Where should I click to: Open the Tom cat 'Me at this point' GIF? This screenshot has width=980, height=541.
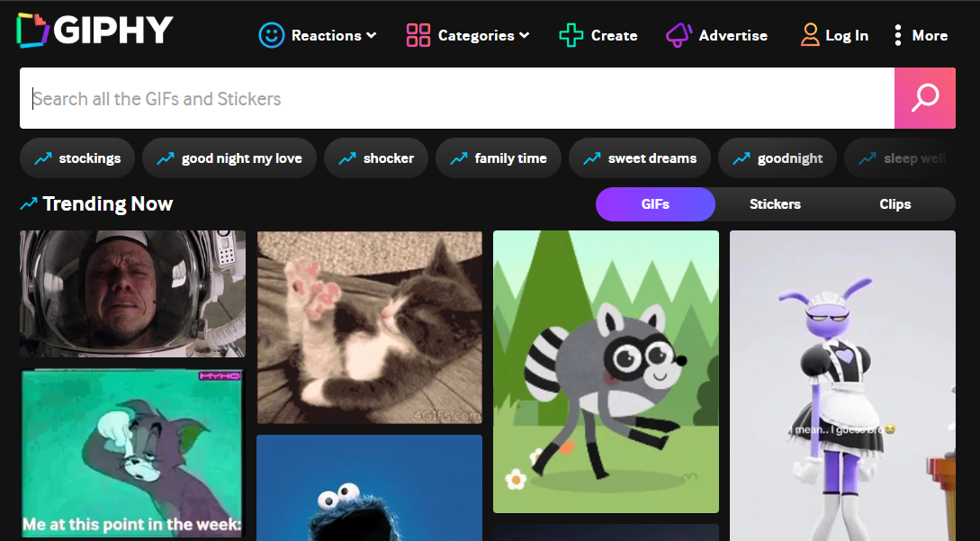(x=132, y=454)
